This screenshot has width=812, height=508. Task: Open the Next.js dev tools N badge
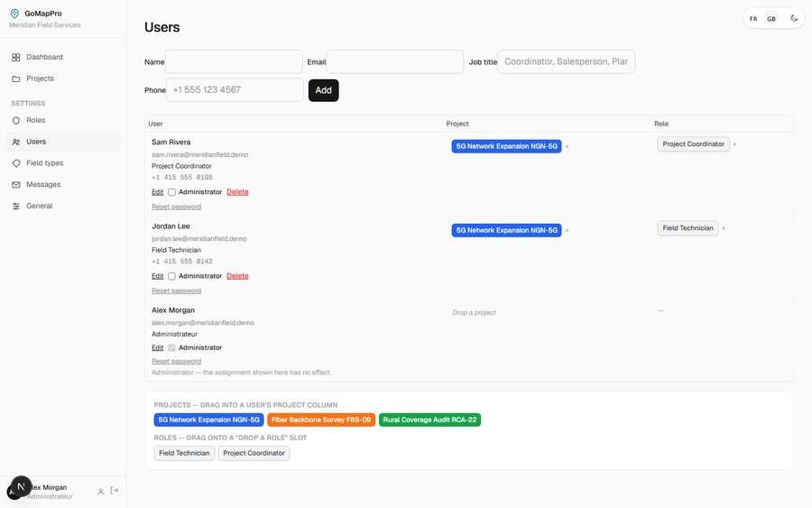[21, 486]
